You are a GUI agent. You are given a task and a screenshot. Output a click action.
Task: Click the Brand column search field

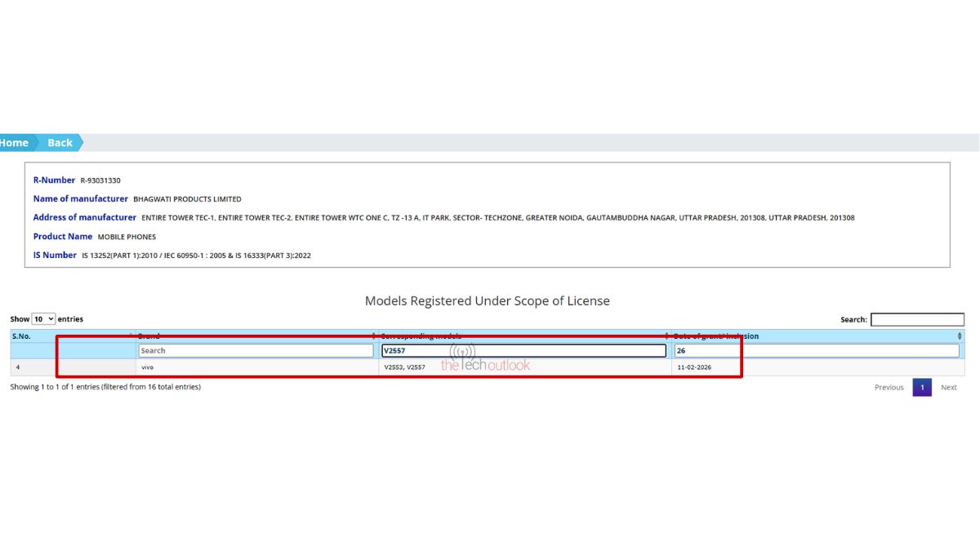click(256, 351)
